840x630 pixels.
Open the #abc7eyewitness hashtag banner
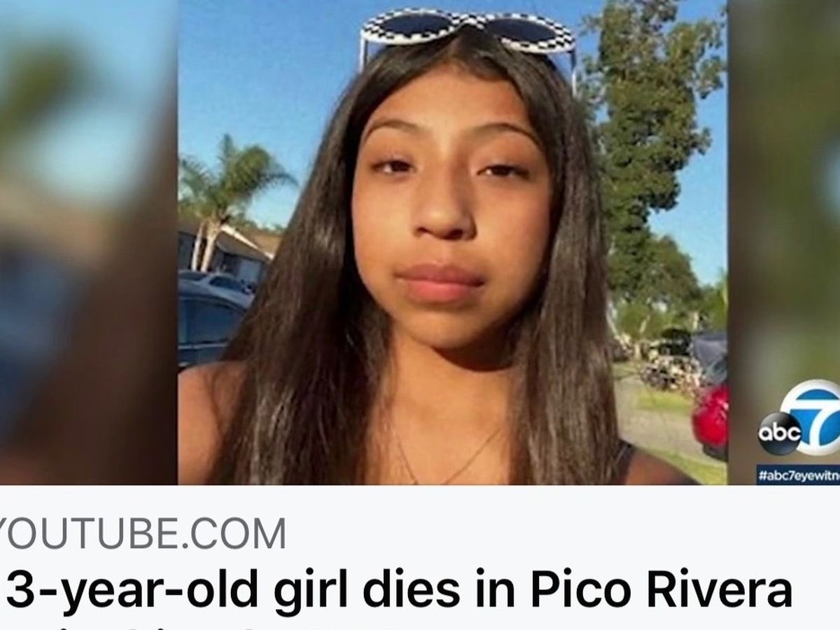click(x=798, y=475)
